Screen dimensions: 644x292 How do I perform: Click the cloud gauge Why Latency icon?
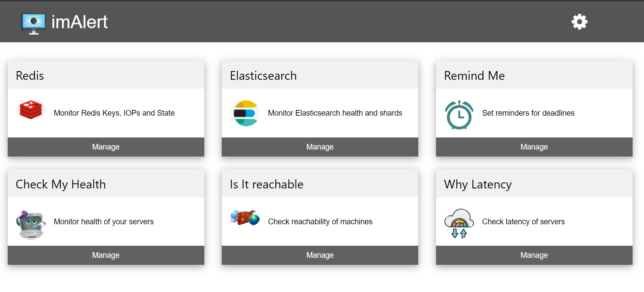(459, 223)
